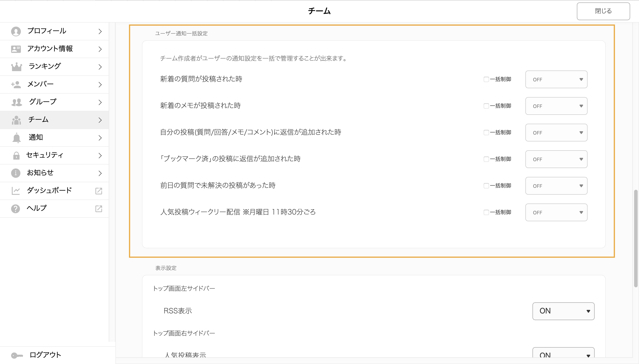The width and height of the screenshot is (639, 364).
Task: Open お知らせ section
Action: 54,173
